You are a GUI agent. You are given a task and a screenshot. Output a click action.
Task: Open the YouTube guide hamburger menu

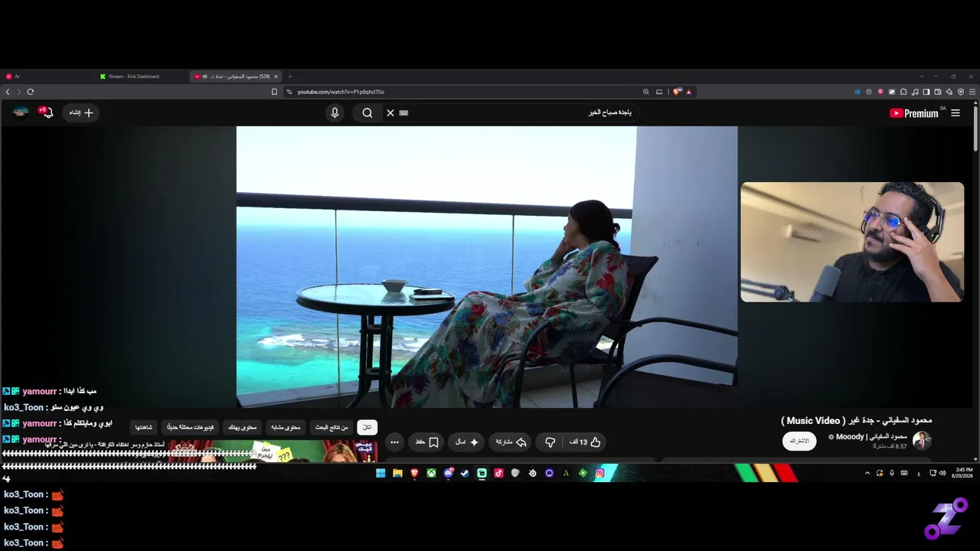click(x=955, y=113)
